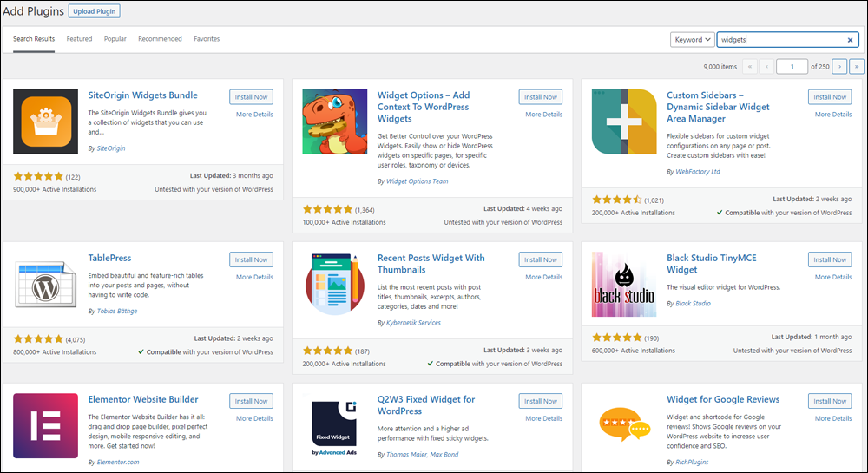Open More Details for Black Studio TinyMCE
868x473 pixels.
833,277
